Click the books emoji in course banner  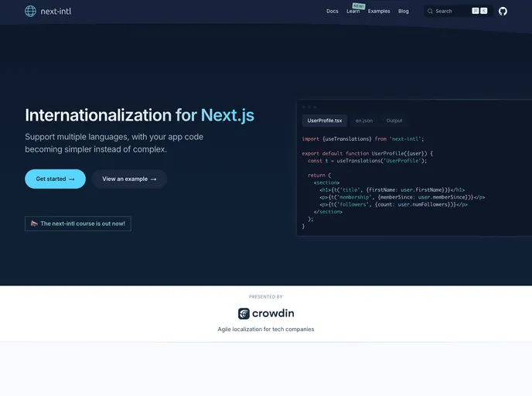click(34, 224)
